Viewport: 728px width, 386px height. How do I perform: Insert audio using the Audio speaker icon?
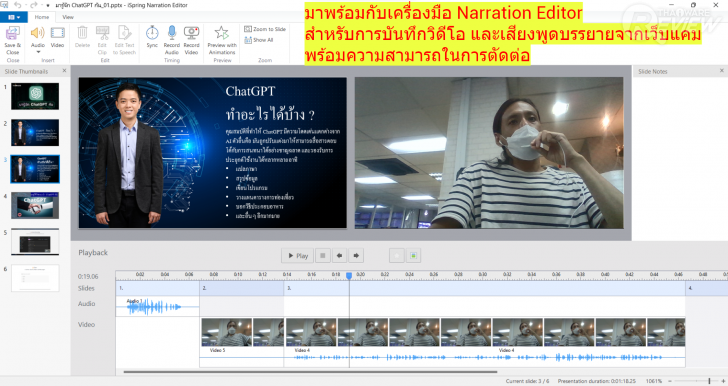point(37,33)
